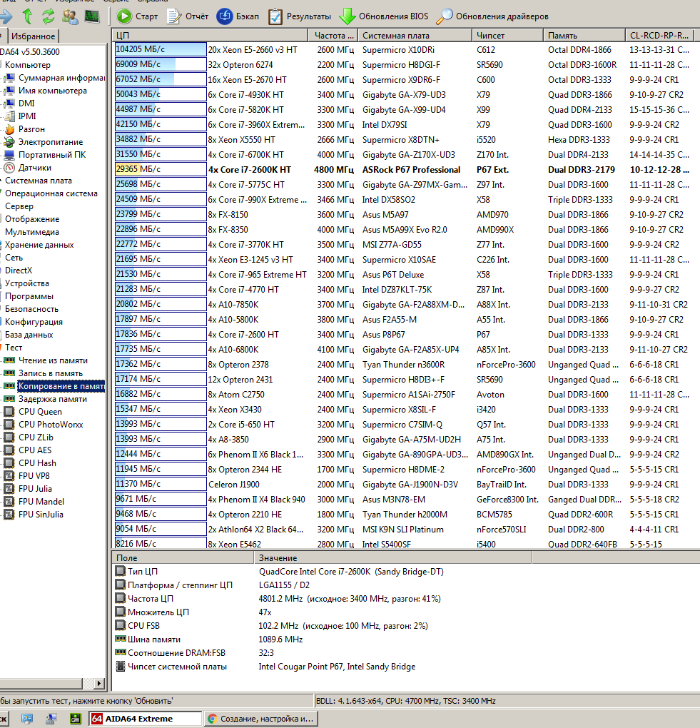Select Операционная система tree node
Viewport: 700px width, 728px height.
(51, 193)
